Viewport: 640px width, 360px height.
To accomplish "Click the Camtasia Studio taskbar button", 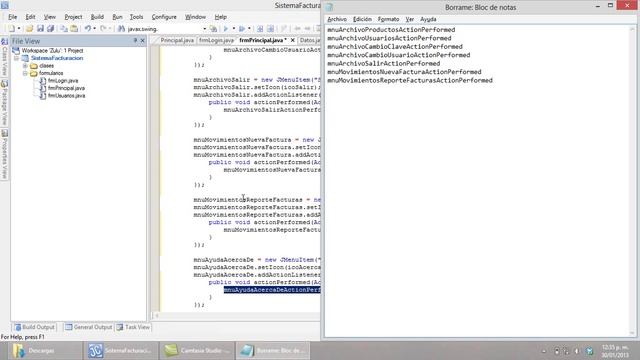I will point(197,351).
